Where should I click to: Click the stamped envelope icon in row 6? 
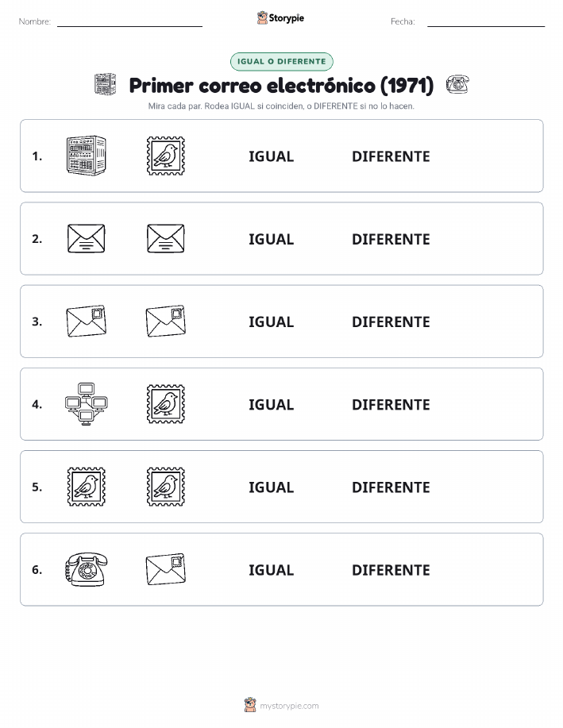tap(166, 569)
